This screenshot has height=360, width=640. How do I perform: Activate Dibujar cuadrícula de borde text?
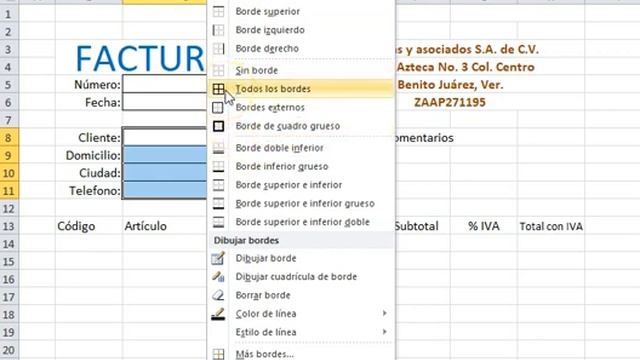click(x=296, y=277)
